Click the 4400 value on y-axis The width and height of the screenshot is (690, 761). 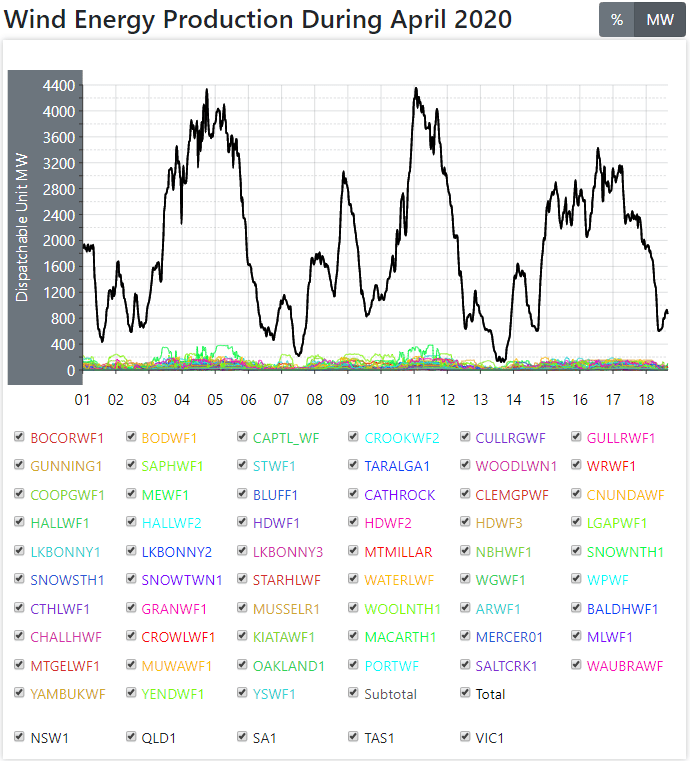coord(58,86)
